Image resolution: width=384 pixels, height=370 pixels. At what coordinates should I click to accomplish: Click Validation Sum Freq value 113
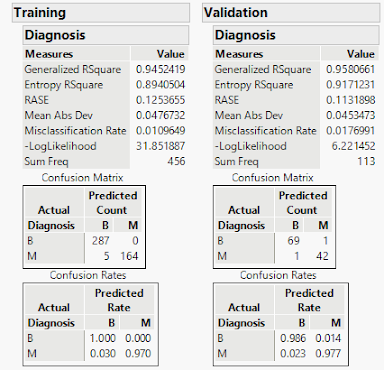coord(366,161)
